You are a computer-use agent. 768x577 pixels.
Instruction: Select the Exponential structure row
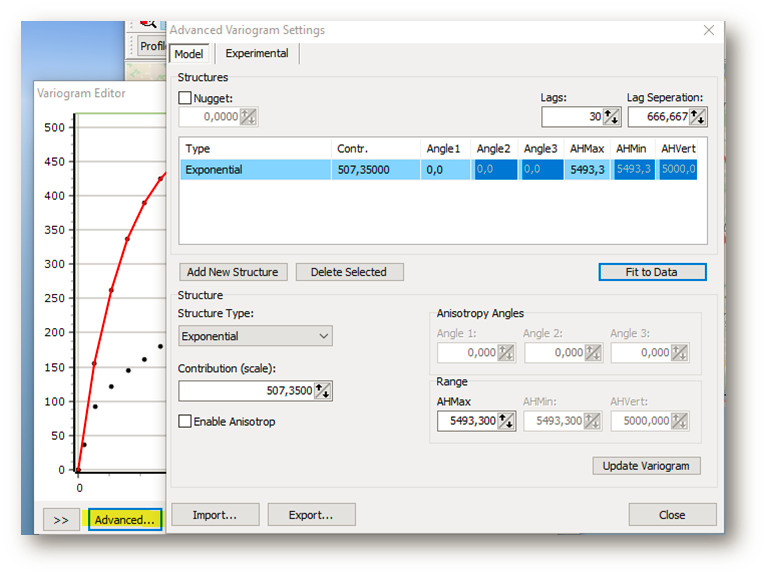tap(255, 170)
